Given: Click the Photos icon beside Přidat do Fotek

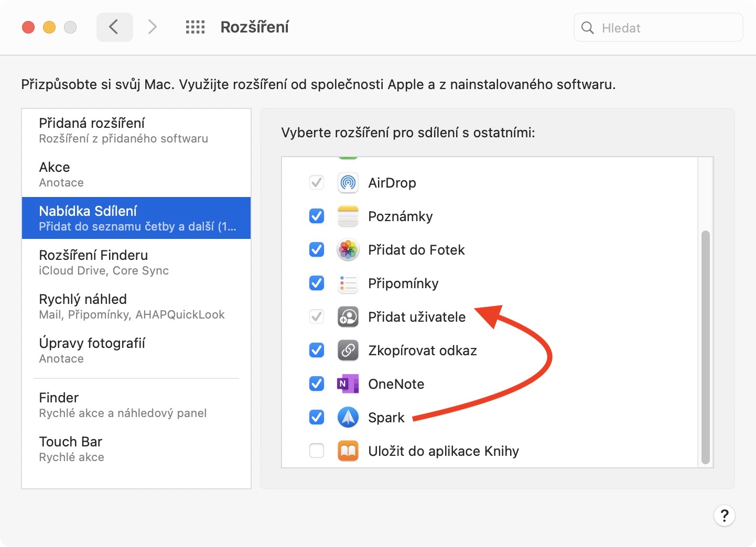Looking at the screenshot, I should click(348, 250).
